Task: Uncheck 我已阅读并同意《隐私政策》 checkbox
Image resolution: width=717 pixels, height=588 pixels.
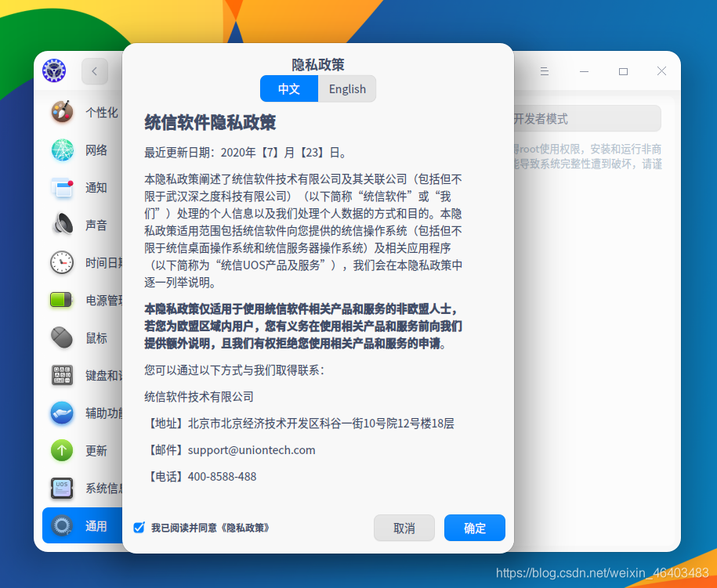Action: [139, 528]
